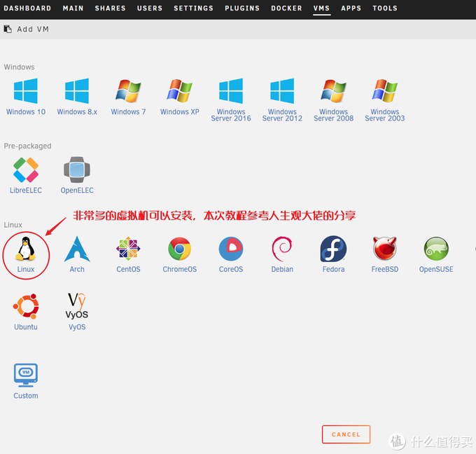Go to the Users tab
The image size is (476, 454).
click(x=150, y=8)
